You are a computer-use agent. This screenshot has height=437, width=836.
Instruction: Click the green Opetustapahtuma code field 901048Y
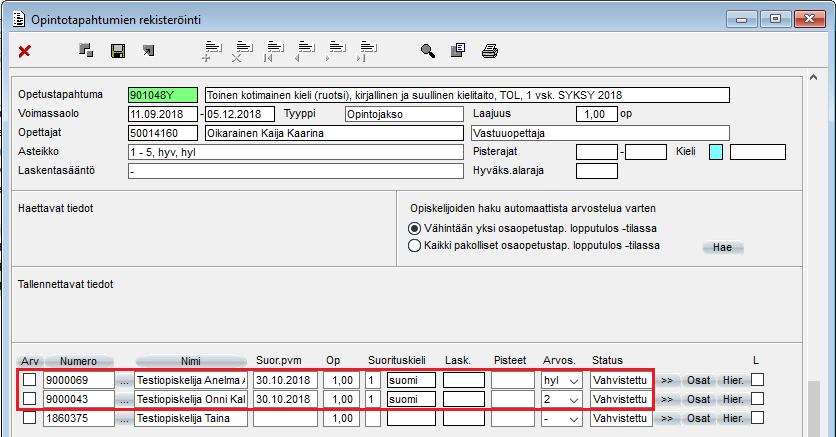click(x=163, y=95)
